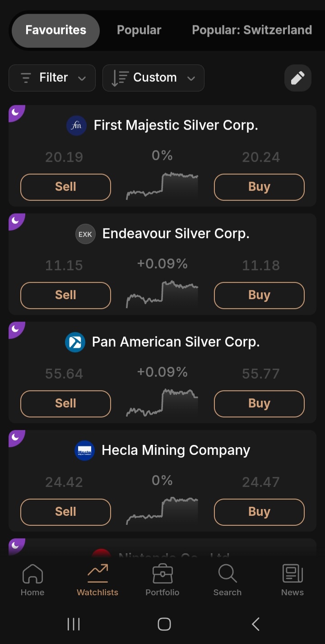The height and width of the screenshot is (644, 325).
Task: Tap Hecla Mining Company logo
Action: click(x=84, y=450)
